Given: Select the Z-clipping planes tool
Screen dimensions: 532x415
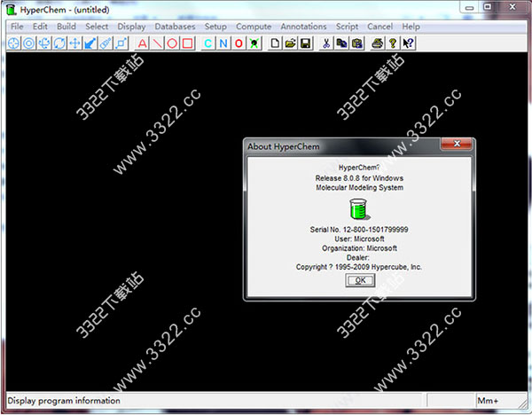Looking at the screenshot, I should [x=121, y=43].
